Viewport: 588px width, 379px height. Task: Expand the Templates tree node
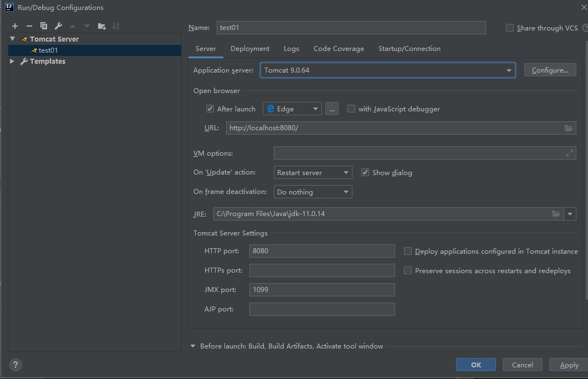(12, 62)
